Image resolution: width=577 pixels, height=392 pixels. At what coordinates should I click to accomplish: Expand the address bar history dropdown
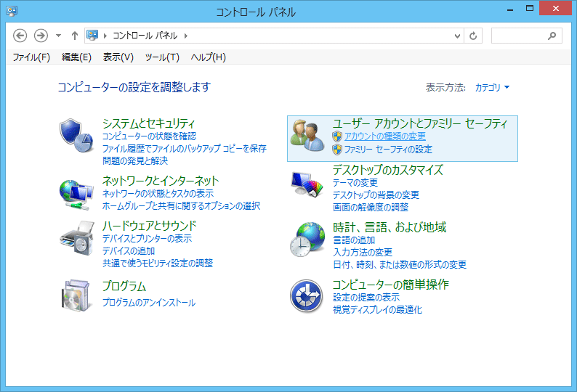point(457,36)
